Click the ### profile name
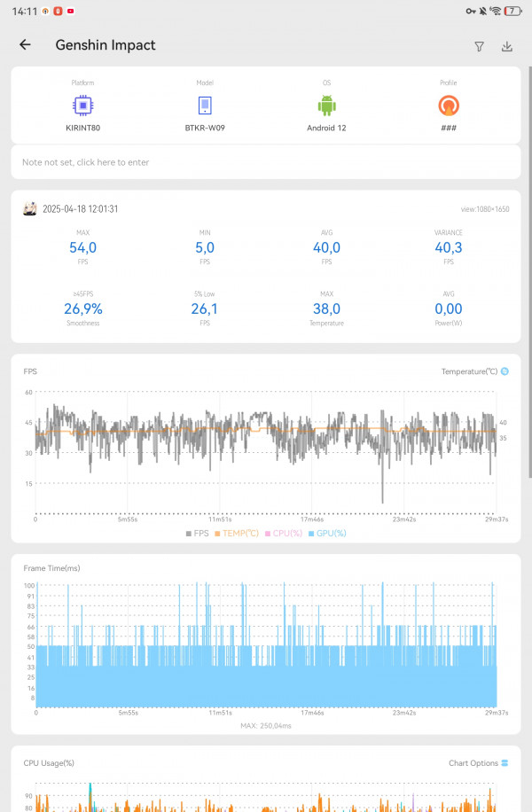The width and height of the screenshot is (532, 812). 449,128
